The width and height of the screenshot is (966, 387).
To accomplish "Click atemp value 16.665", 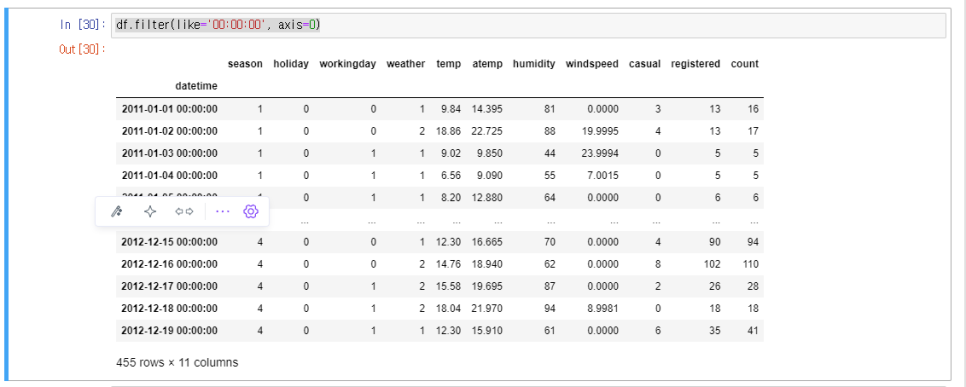I will (x=487, y=242).
